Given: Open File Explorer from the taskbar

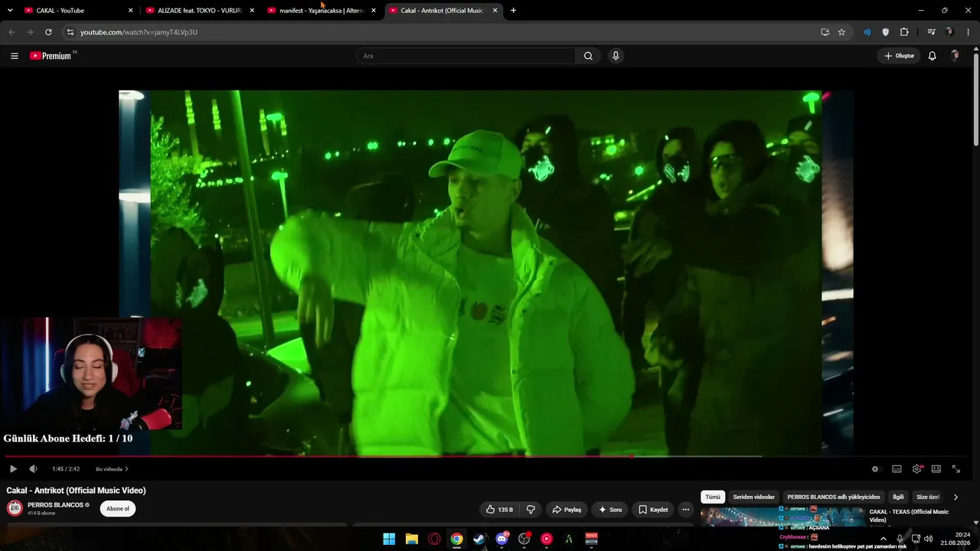Looking at the screenshot, I should 411,539.
